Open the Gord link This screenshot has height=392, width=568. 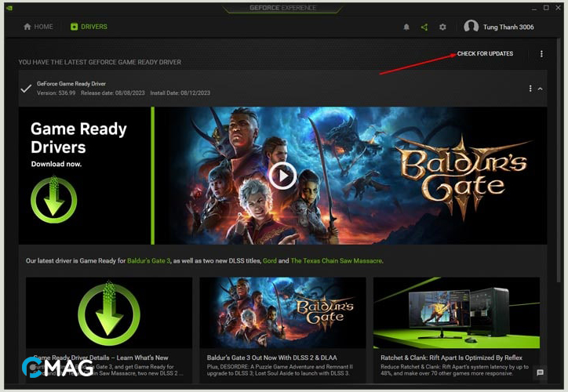click(x=270, y=260)
